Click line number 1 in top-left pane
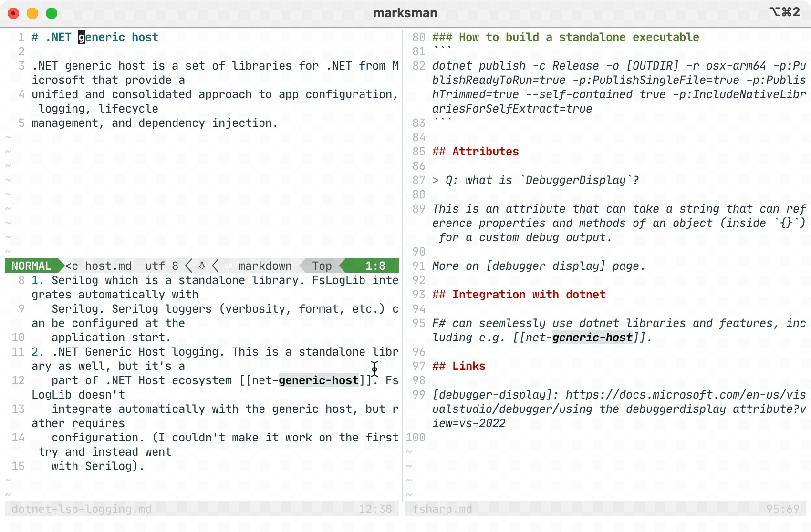The height and width of the screenshot is (532, 811). pyautogui.click(x=21, y=37)
